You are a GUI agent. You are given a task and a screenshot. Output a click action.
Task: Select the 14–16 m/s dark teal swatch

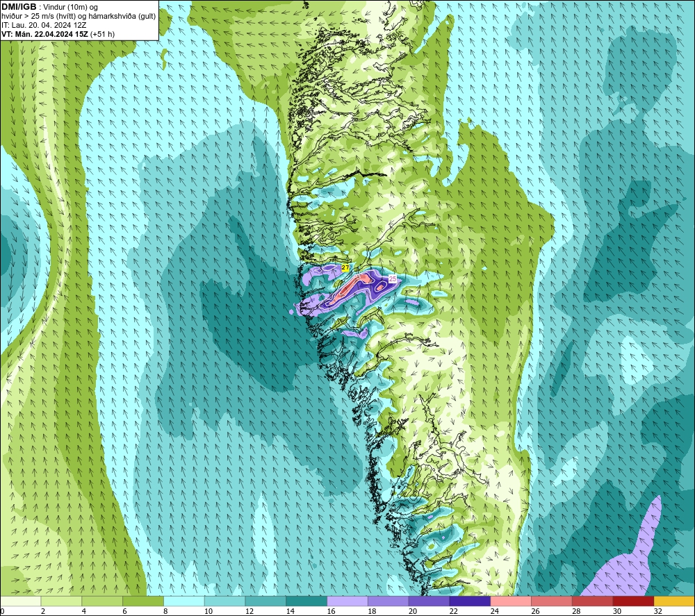pyautogui.click(x=306, y=601)
